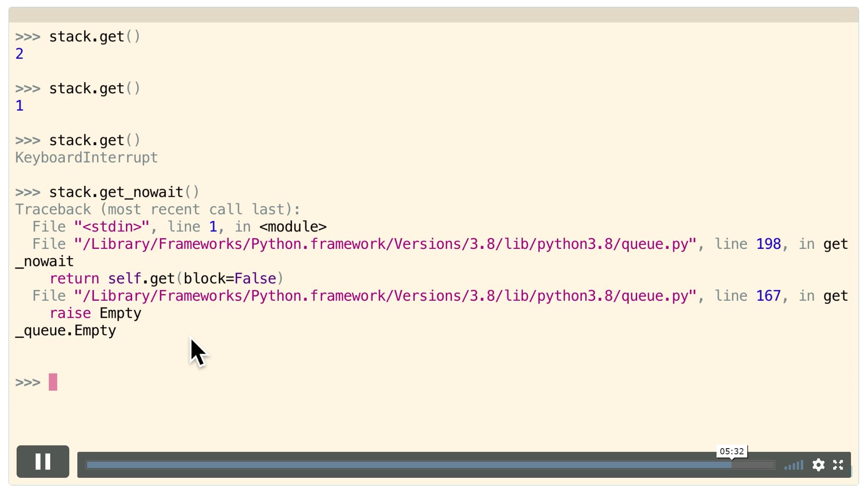The width and height of the screenshot is (868, 494).
Task: Click the Traceback (most recent call last) line
Action: (x=158, y=209)
